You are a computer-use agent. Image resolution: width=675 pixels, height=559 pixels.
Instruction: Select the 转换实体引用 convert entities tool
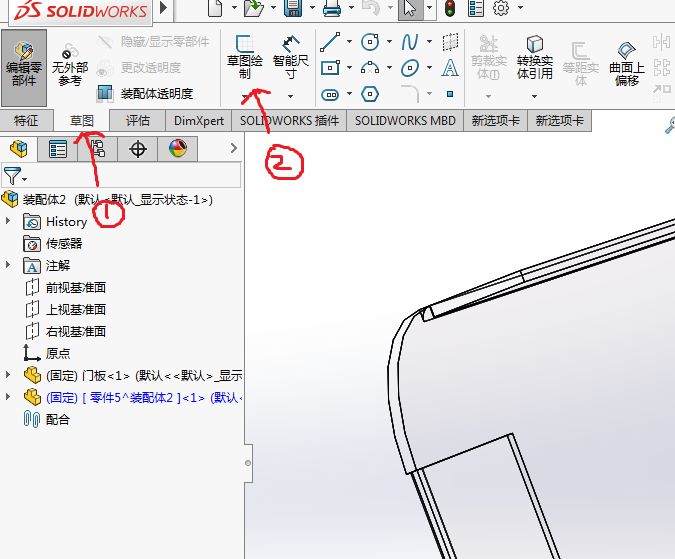[535, 60]
